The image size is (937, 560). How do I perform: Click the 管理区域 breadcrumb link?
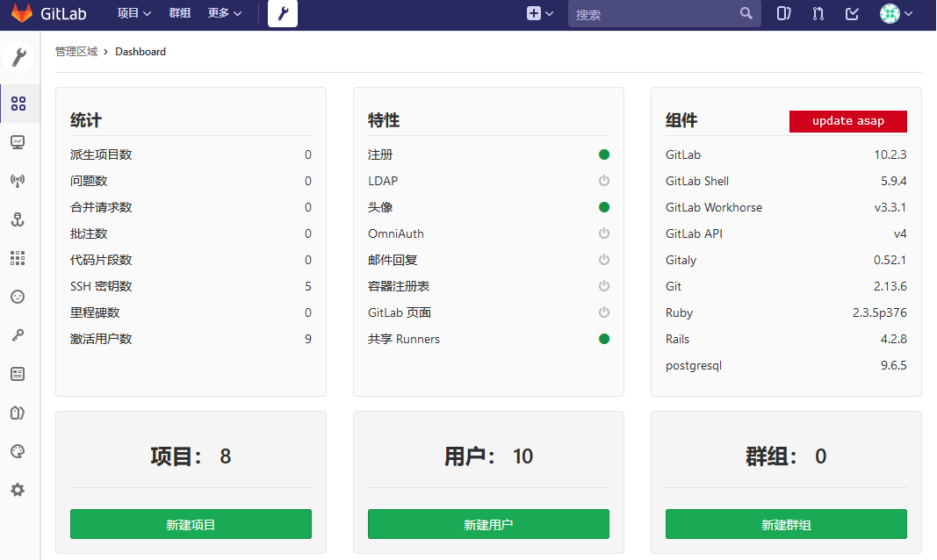coord(76,51)
